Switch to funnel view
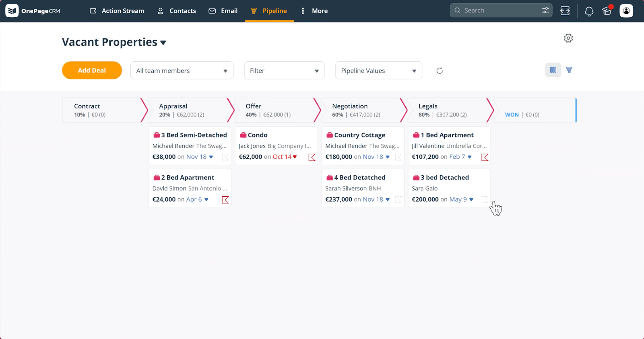Viewport: 644px width, 339px height. (x=569, y=70)
